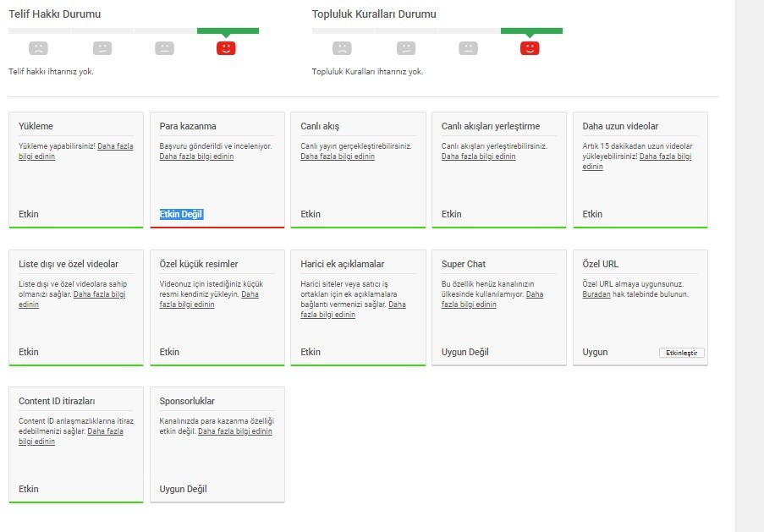
Task: Open the learn more link in the Sponsorluklar card
Action: pos(235,431)
